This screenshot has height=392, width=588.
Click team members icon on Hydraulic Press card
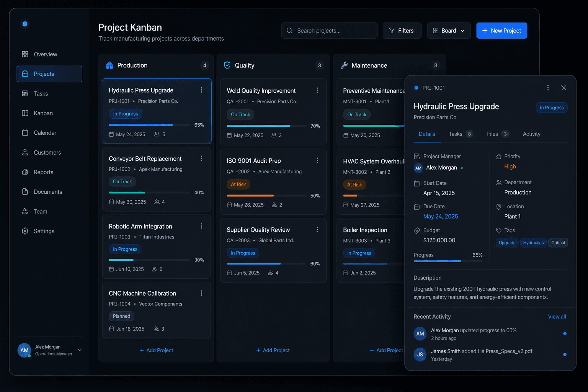157,134
